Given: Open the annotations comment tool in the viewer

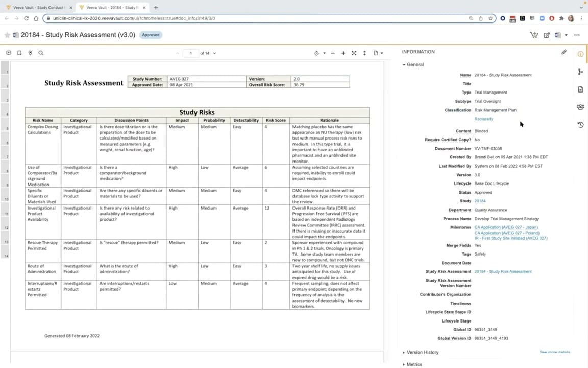Looking at the screenshot, I should [9, 53].
